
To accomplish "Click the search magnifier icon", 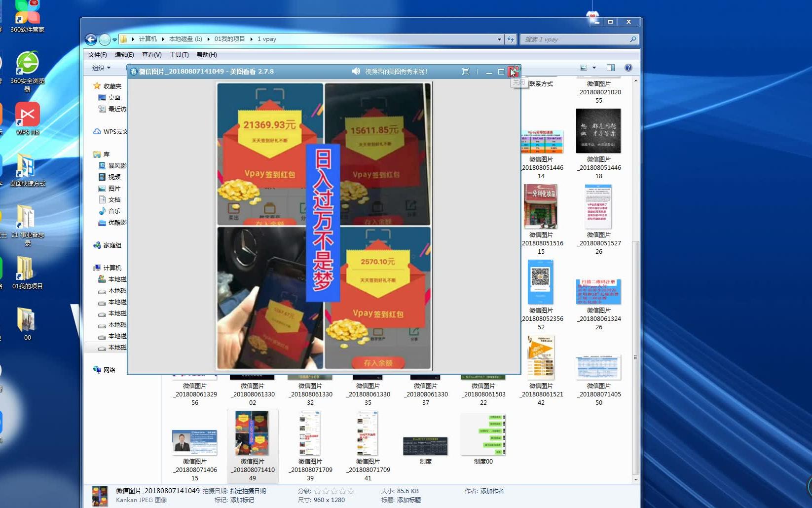I will tap(633, 39).
